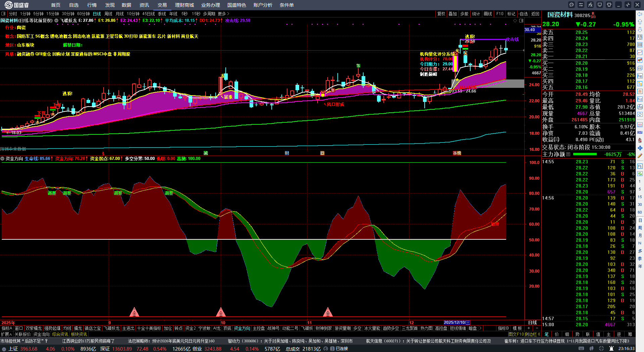Click the blue back arrow in right sidebar

tap(640, 14)
